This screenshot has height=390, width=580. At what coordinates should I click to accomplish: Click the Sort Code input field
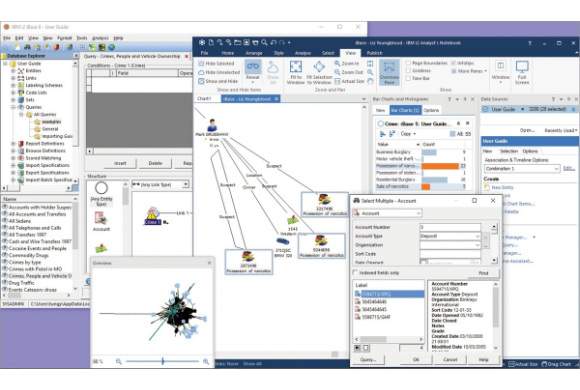point(450,254)
